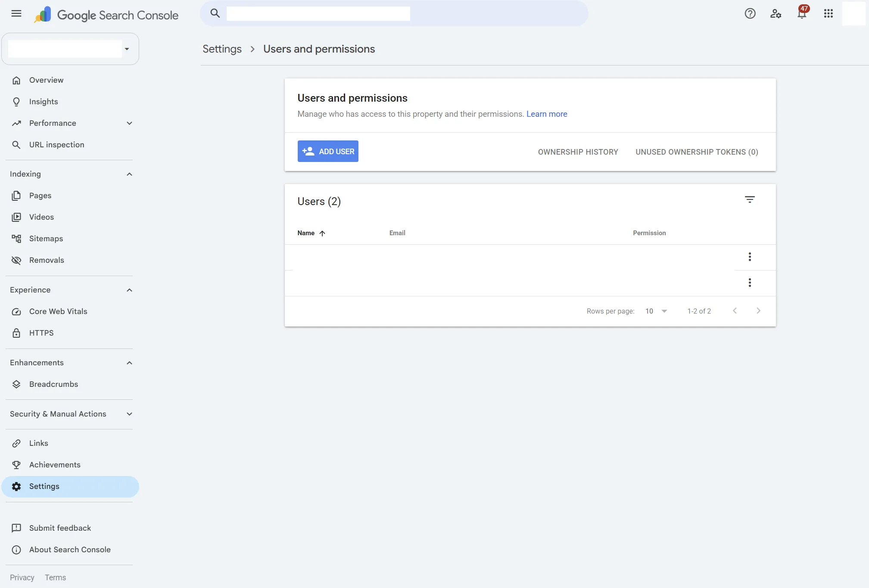The image size is (869, 588).
Task: Open the user settings icon in header
Action: [x=776, y=14]
